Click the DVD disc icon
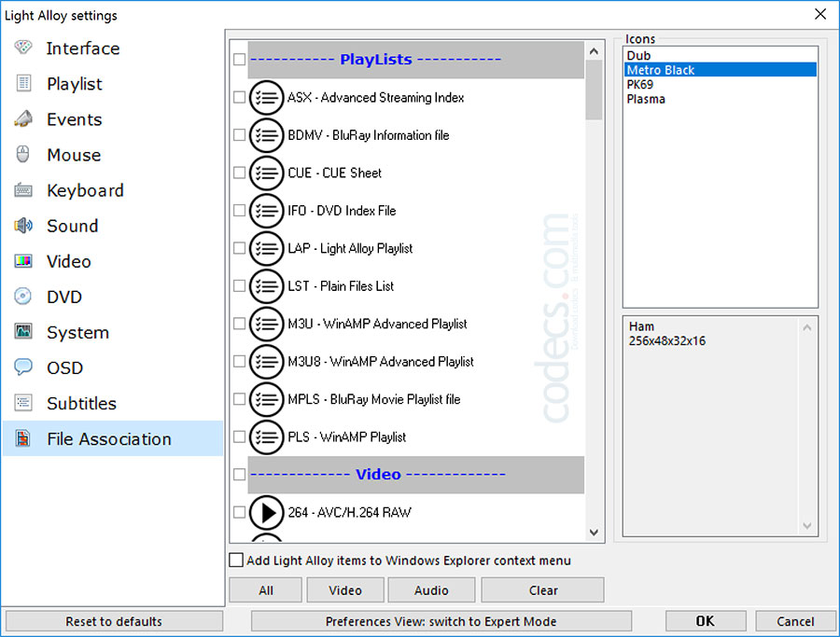Image resolution: width=840 pixels, height=637 pixels. click(x=23, y=296)
